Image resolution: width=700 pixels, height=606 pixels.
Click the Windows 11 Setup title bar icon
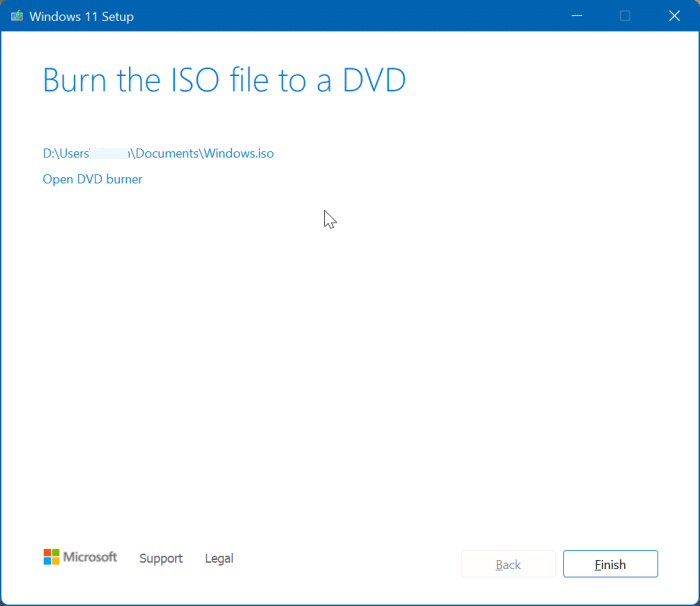pos(17,17)
